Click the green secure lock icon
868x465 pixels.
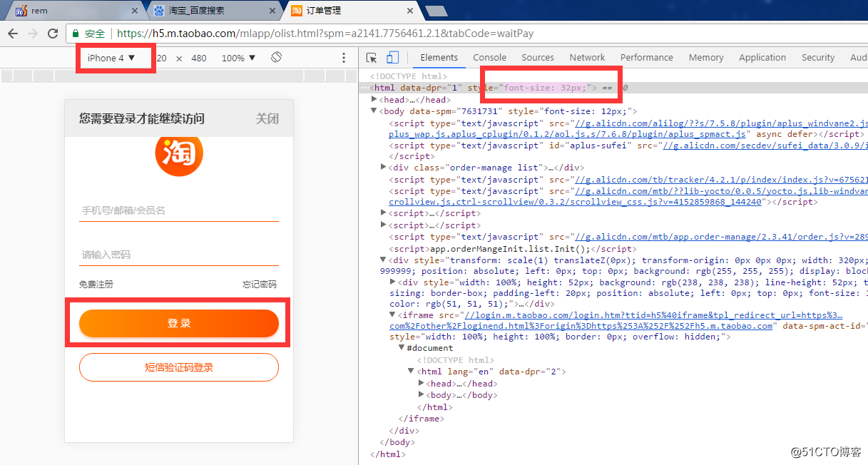[76, 34]
